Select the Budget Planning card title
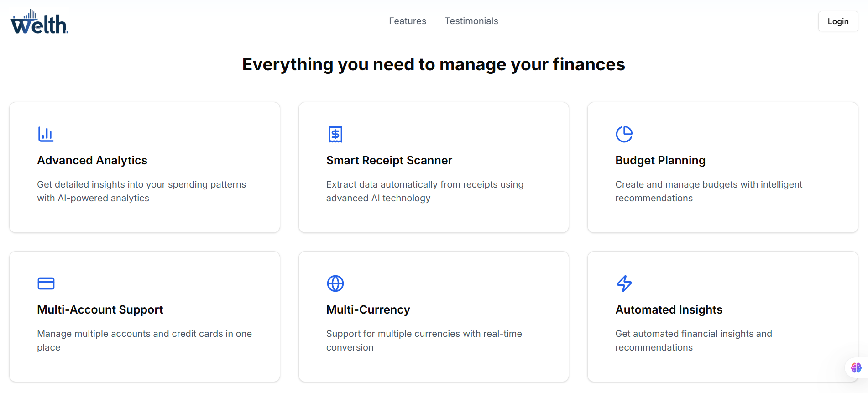 [660, 161]
